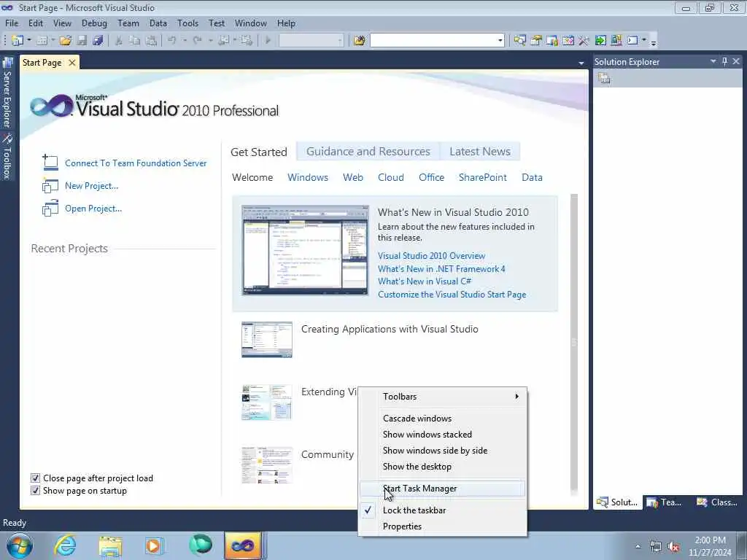The height and width of the screenshot is (560, 747).
Task: Click the muted volume tray icon
Action: pyautogui.click(x=673, y=546)
